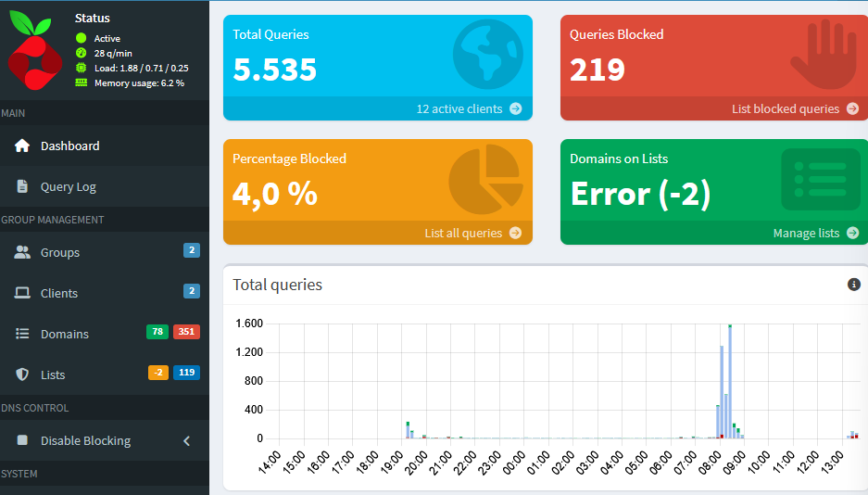
Task: Expand the Disable Blocking chevron
Action: coord(186,441)
